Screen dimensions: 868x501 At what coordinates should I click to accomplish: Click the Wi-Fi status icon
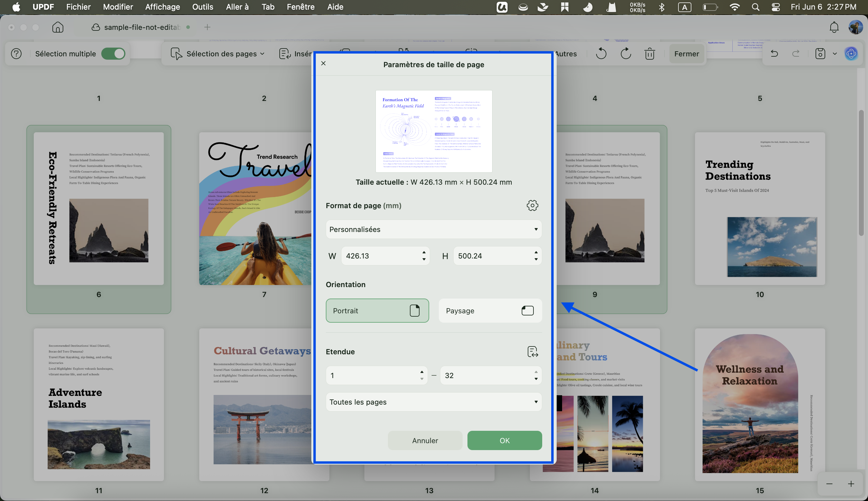[734, 7]
